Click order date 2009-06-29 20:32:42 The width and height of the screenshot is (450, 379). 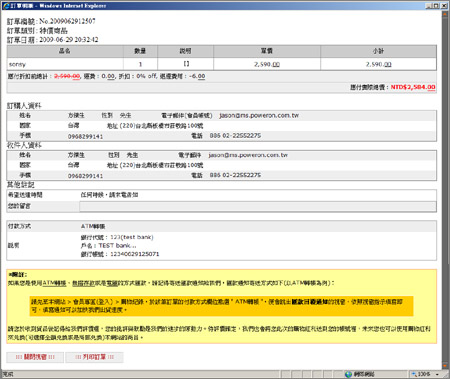[x=69, y=40]
